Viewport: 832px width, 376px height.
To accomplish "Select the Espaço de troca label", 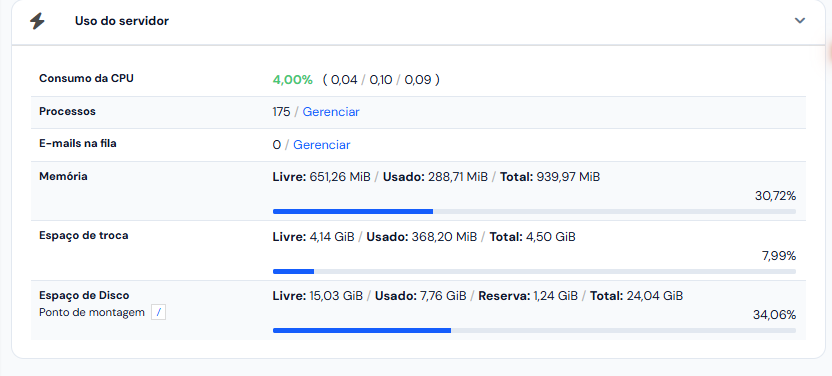I will [84, 235].
